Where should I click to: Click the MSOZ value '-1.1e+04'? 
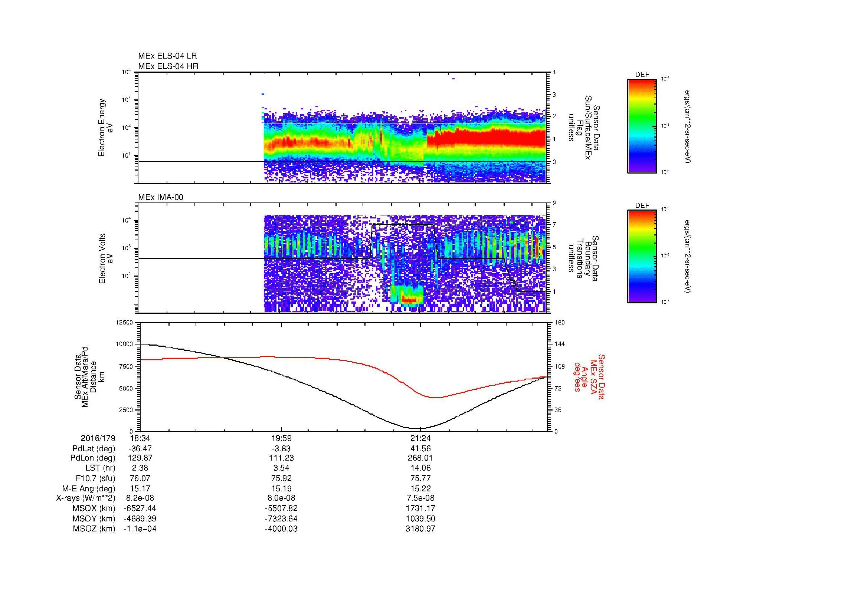140,529
